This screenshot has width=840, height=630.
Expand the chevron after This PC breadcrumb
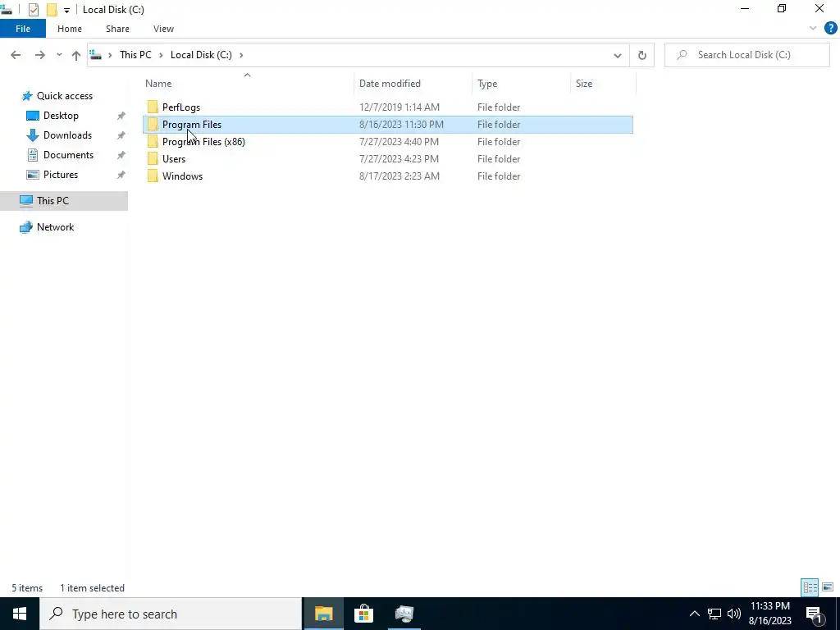(x=161, y=55)
